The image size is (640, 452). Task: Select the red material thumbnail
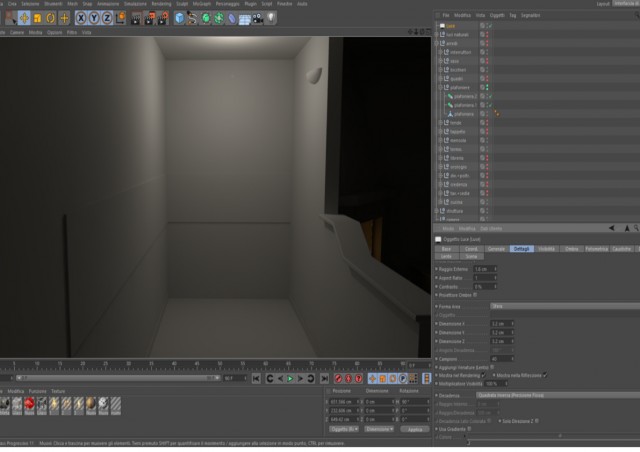click(29, 405)
